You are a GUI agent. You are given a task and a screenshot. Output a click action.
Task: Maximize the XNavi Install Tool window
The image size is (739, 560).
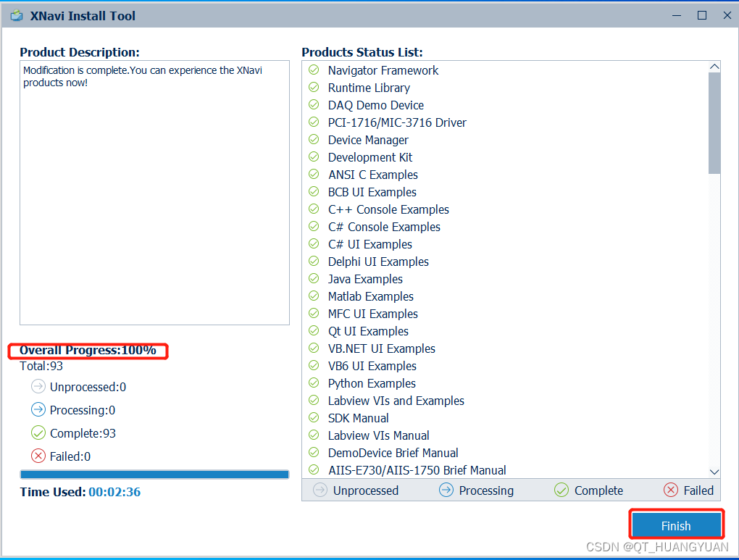click(x=702, y=15)
